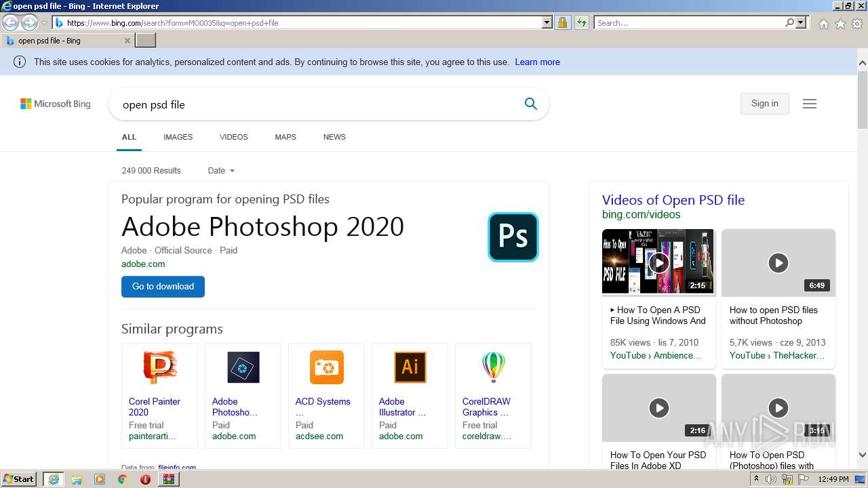Switch to the MAPS tab
This screenshot has height=488, width=868.
tap(285, 137)
